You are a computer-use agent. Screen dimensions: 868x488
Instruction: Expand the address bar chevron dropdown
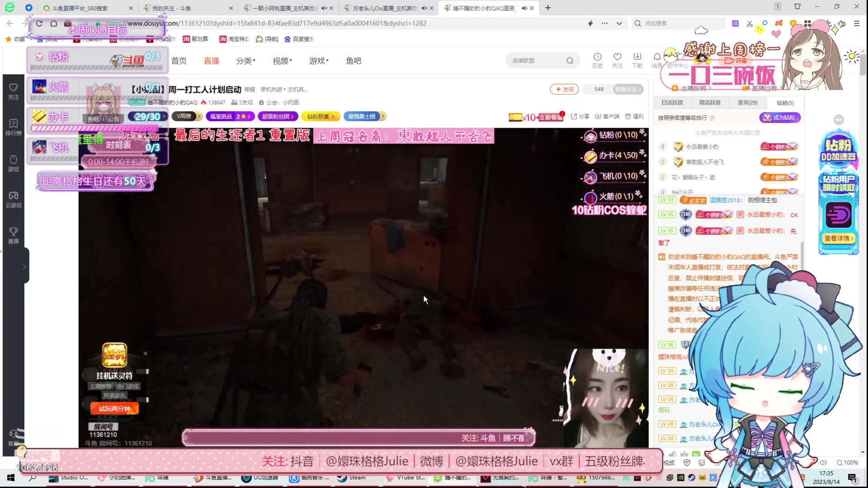pos(619,23)
